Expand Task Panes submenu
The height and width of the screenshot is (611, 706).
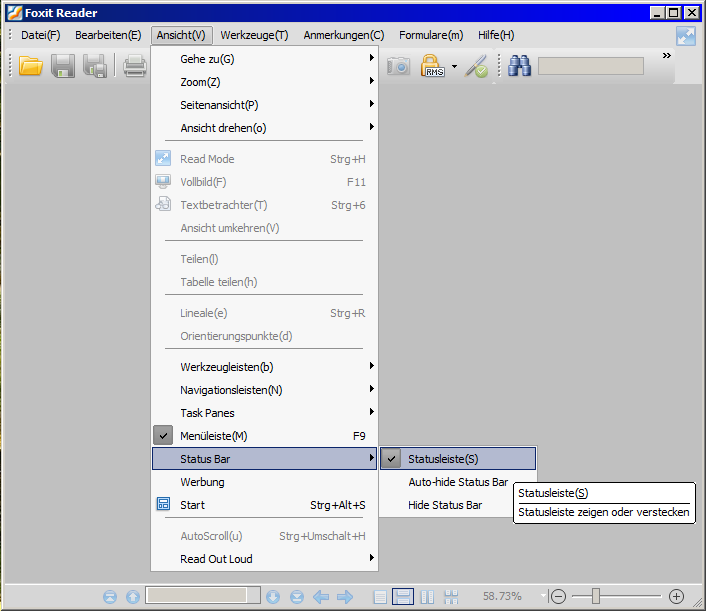[264, 413]
